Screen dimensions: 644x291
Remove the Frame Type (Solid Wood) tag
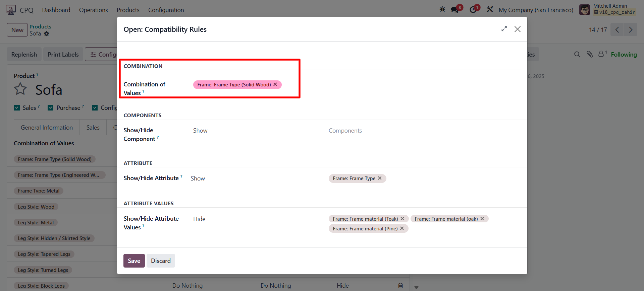pyautogui.click(x=275, y=84)
